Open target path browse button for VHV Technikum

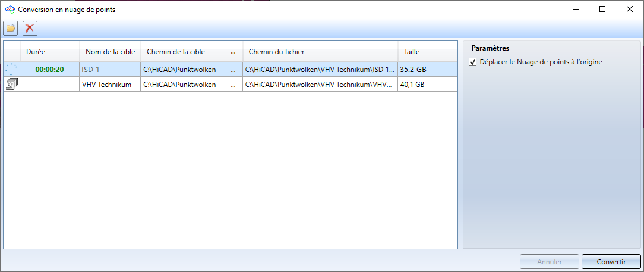tap(233, 85)
